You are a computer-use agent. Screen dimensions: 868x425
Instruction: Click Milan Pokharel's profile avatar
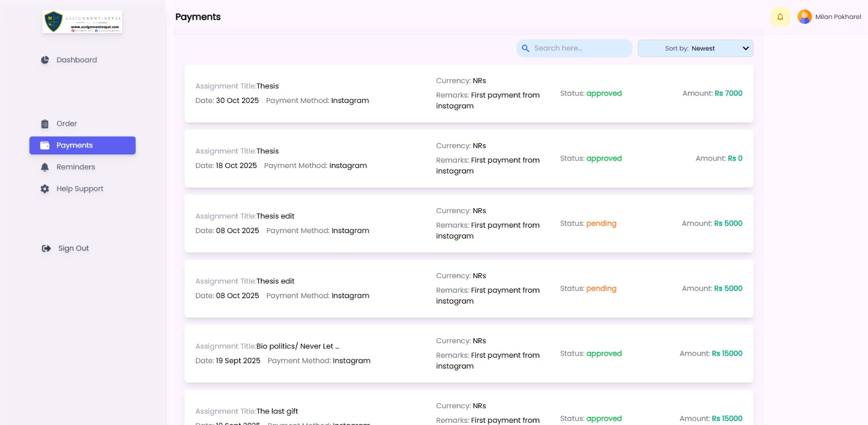pyautogui.click(x=805, y=17)
